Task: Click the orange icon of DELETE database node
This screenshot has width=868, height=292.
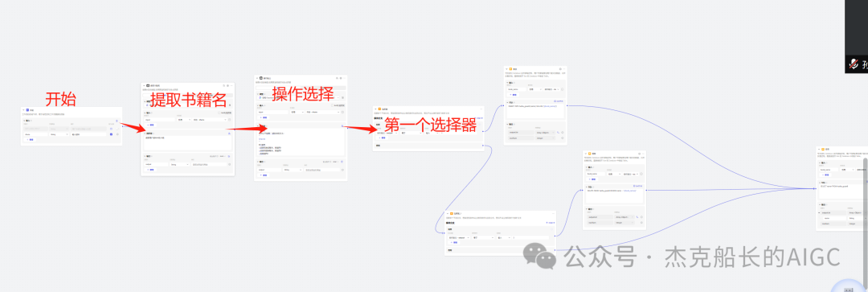Action: click(x=590, y=154)
